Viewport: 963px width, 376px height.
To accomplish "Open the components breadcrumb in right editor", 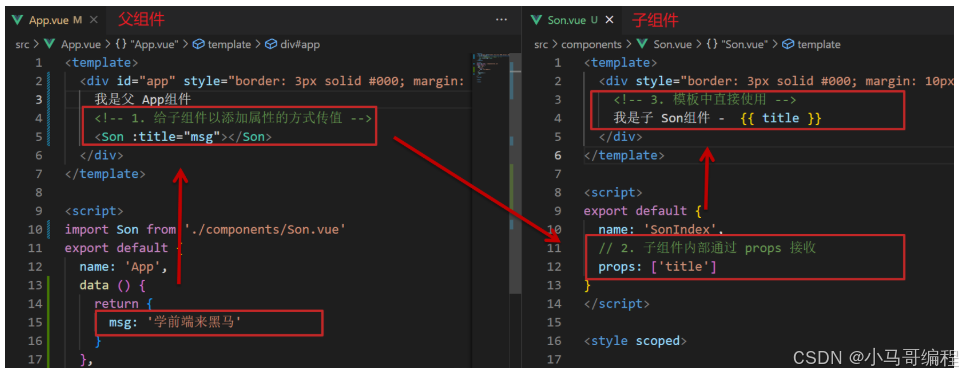I will pos(591,44).
